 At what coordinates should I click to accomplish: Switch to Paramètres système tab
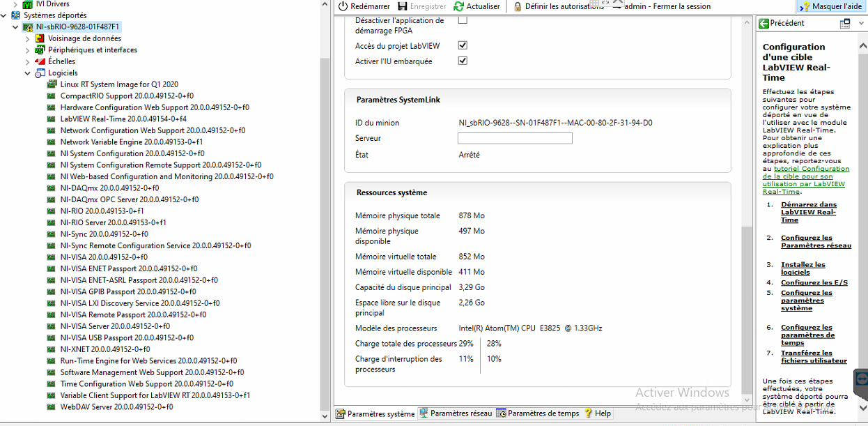coord(375,413)
